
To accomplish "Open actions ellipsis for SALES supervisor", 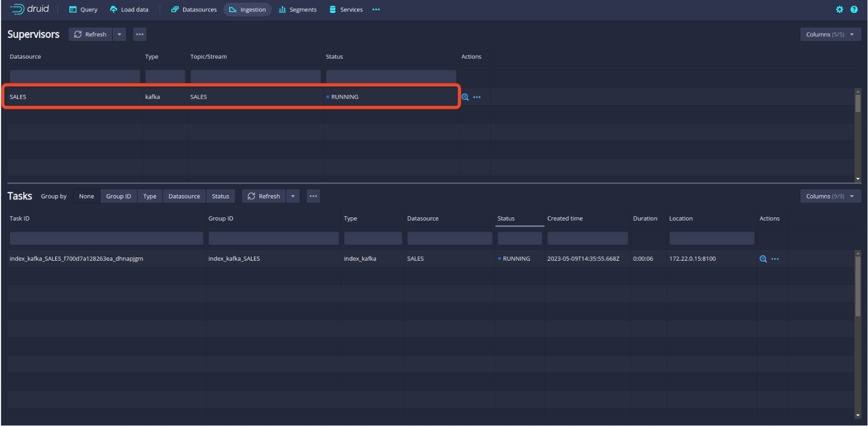I will tap(477, 97).
